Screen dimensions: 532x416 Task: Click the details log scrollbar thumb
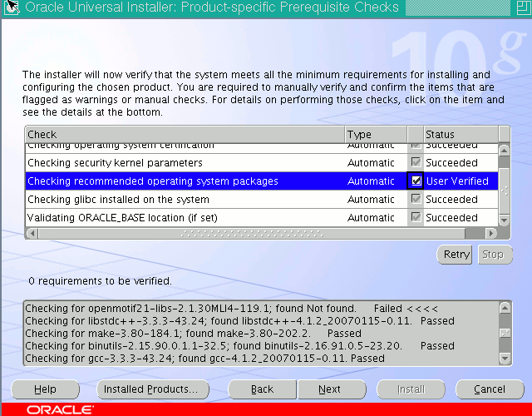point(505,333)
